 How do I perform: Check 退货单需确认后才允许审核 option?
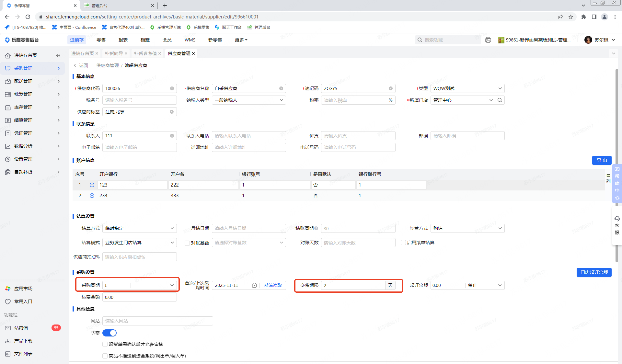click(x=105, y=344)
